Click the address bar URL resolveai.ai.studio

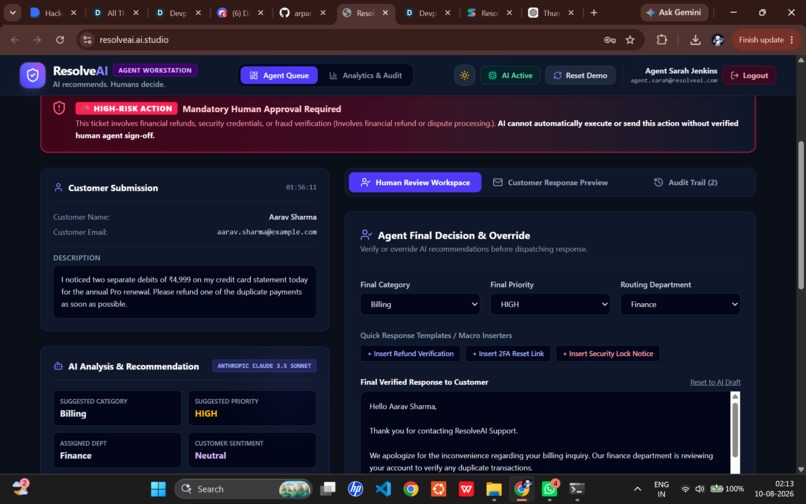click(134, 40)
